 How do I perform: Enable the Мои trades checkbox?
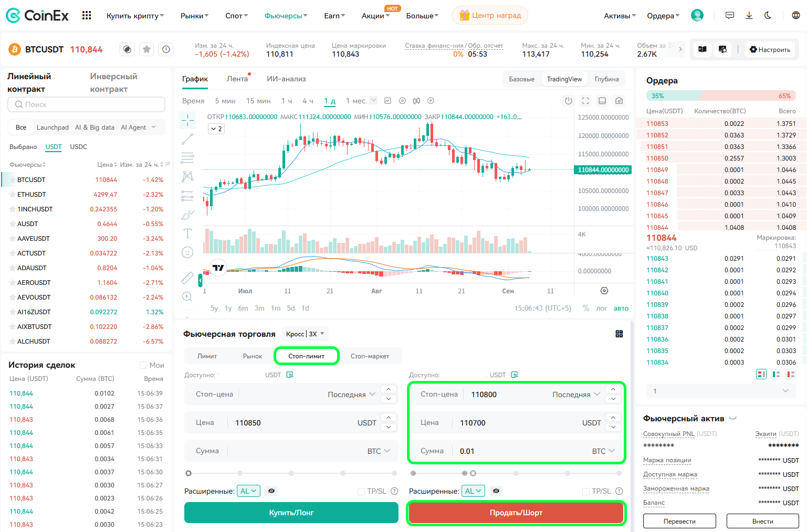coord(143,365)
